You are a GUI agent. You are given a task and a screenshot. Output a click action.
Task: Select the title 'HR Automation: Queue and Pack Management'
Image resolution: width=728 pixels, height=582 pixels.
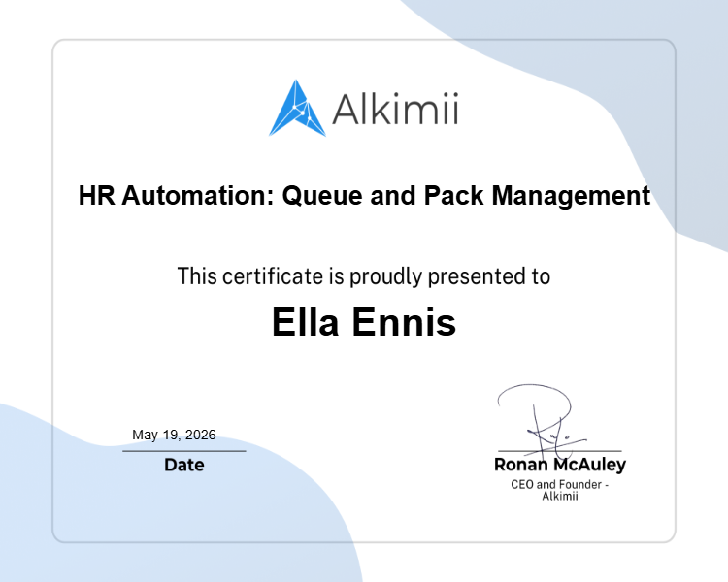point(364,195)
